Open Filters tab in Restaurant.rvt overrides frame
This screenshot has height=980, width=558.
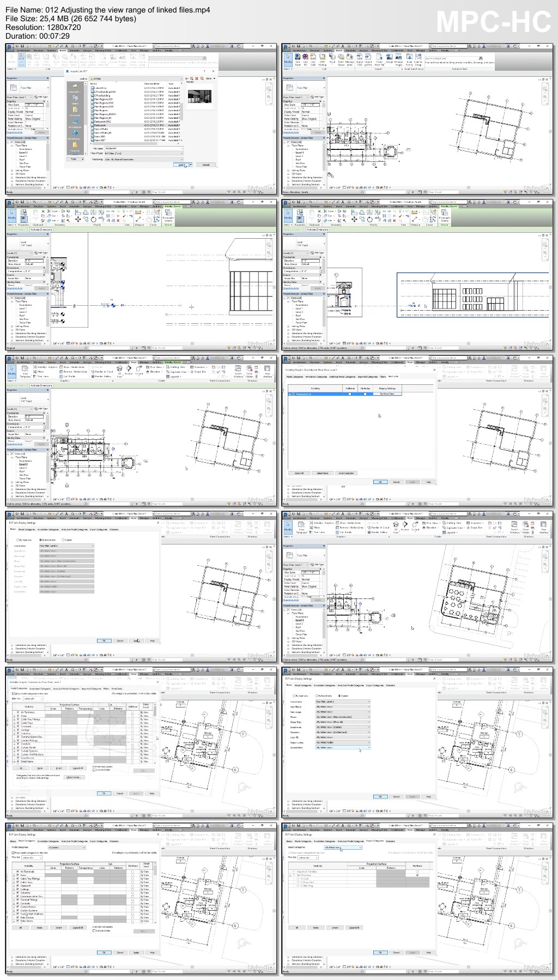click(x=383, y=376)
